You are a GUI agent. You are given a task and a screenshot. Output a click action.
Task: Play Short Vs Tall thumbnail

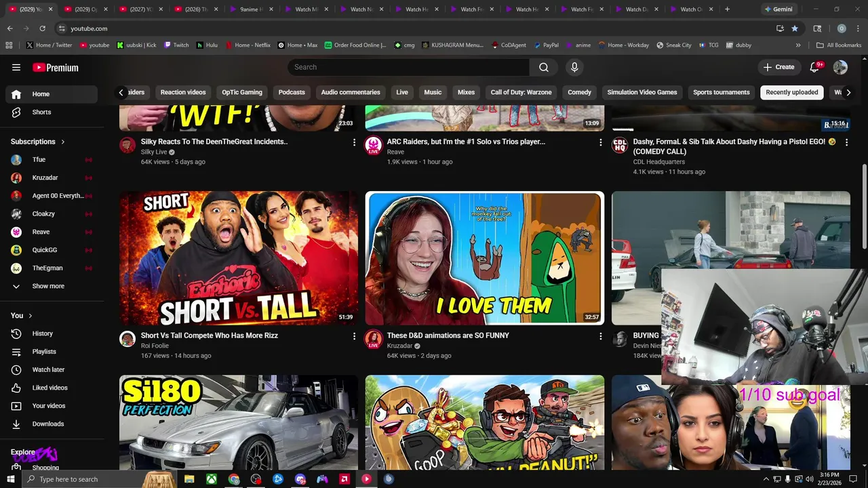[x=239, y=258]
